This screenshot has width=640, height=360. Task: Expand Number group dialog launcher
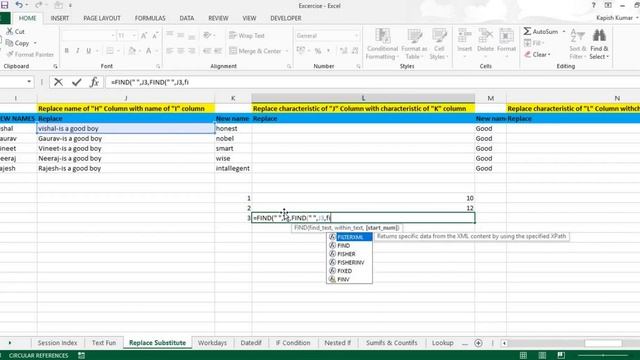click(358, 66)
